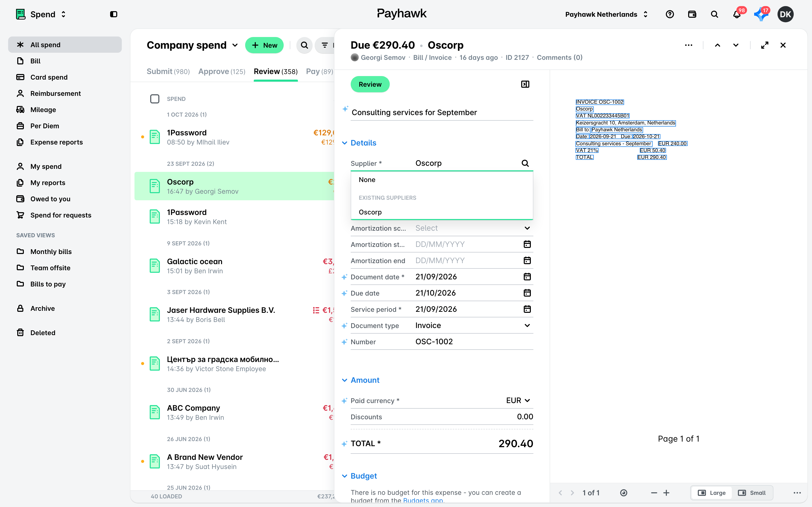812x507 pixels.
Task: Expand the expense panel to fullscreen
Action: [765, 45]
